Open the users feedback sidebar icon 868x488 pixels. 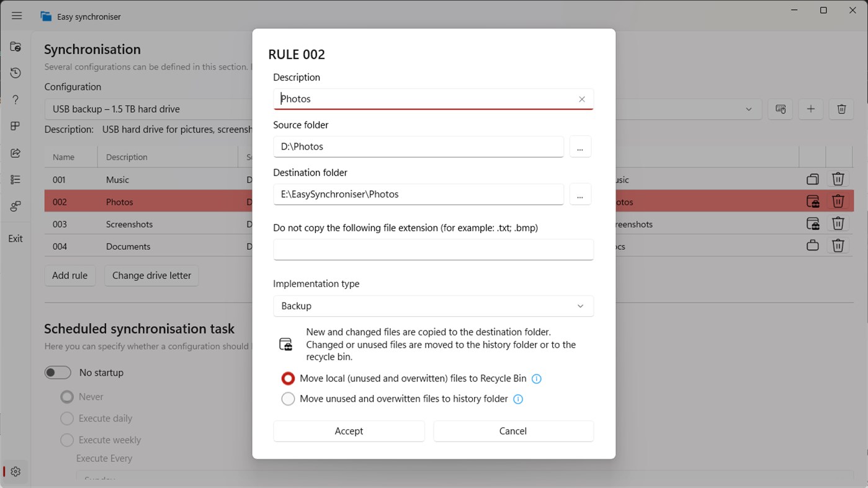coord(16,206)
